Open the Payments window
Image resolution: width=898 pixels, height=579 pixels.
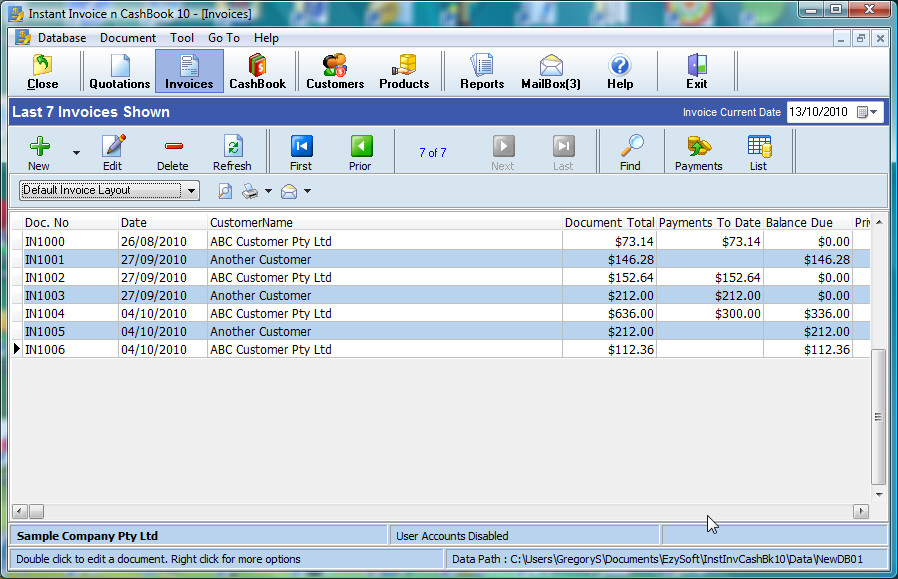point(699,152)
